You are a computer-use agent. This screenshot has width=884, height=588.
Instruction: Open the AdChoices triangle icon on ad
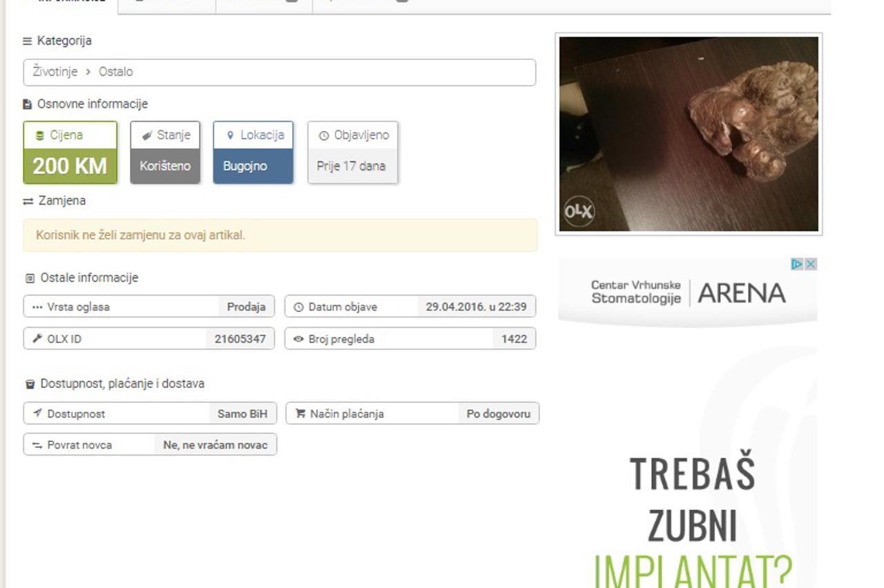797,264
